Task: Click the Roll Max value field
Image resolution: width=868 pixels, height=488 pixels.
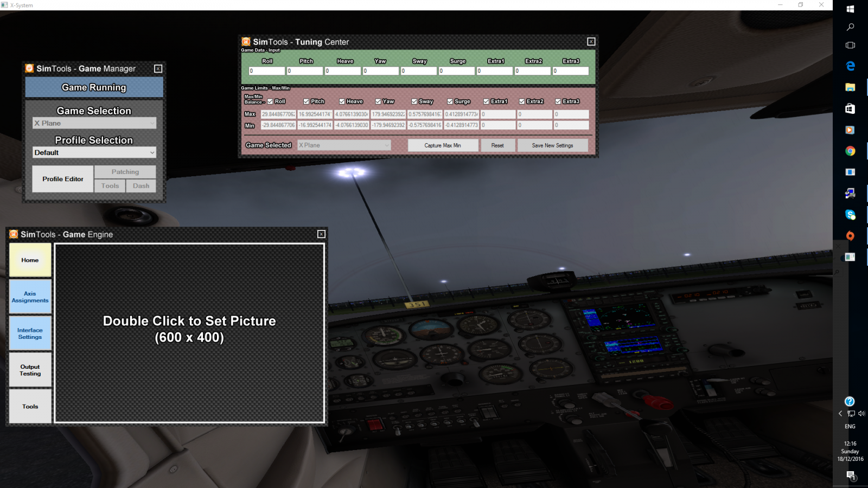Action: tap(278, 114)
